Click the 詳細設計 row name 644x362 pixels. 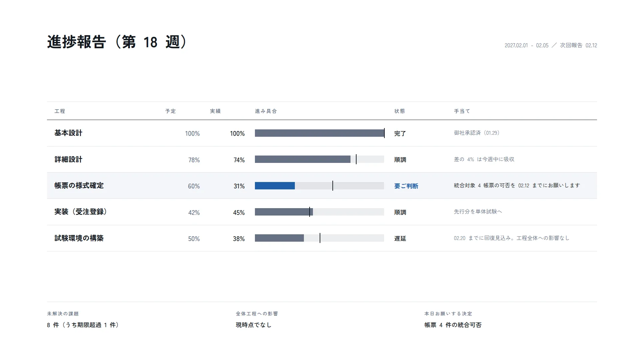tap(68, 160)
